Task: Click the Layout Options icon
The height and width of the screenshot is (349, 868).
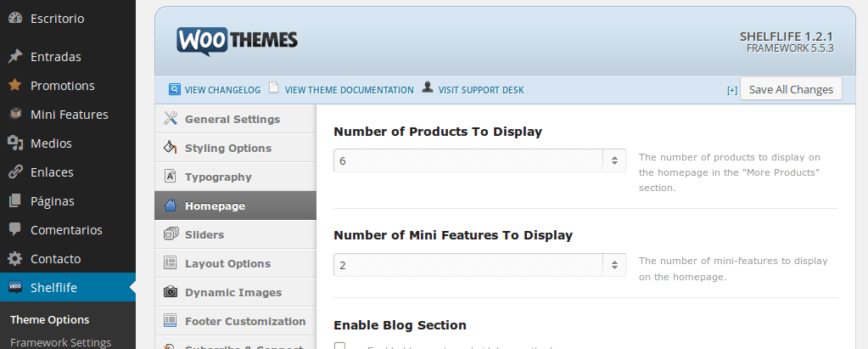Action: 171,262
